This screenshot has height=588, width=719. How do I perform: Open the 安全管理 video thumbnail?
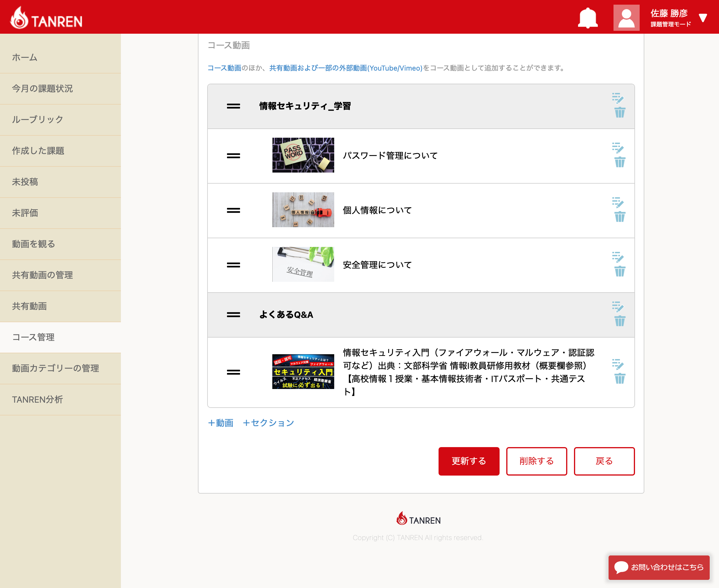tap(303, 264)
